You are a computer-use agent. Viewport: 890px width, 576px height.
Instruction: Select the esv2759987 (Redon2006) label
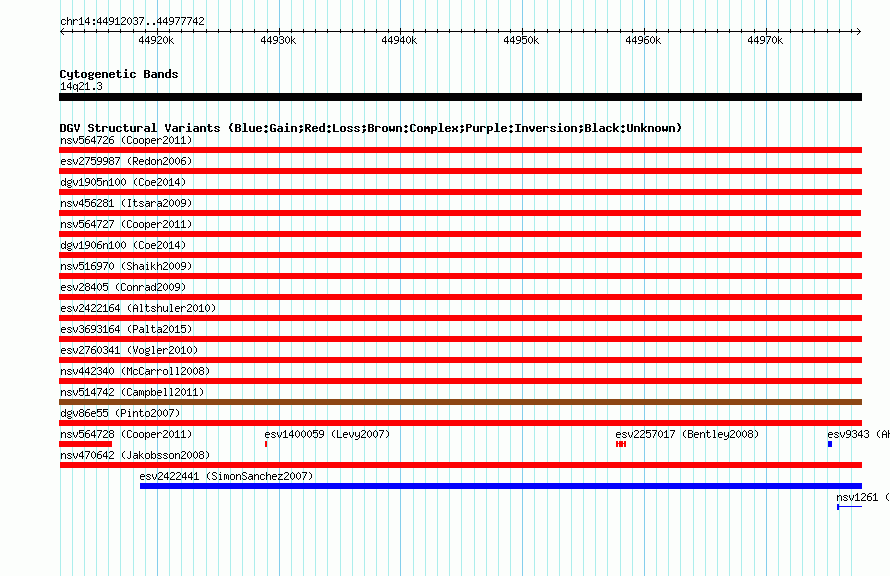(126, 161)
